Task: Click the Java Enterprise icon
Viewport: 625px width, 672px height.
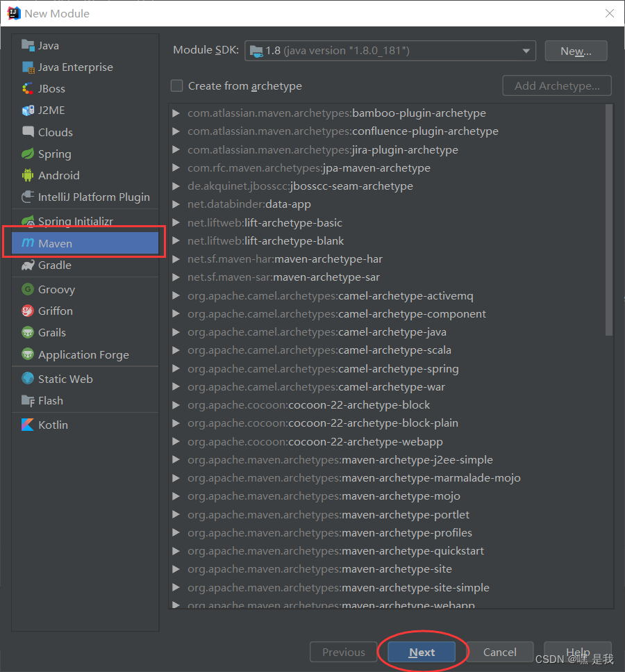Action: point(28,67)
